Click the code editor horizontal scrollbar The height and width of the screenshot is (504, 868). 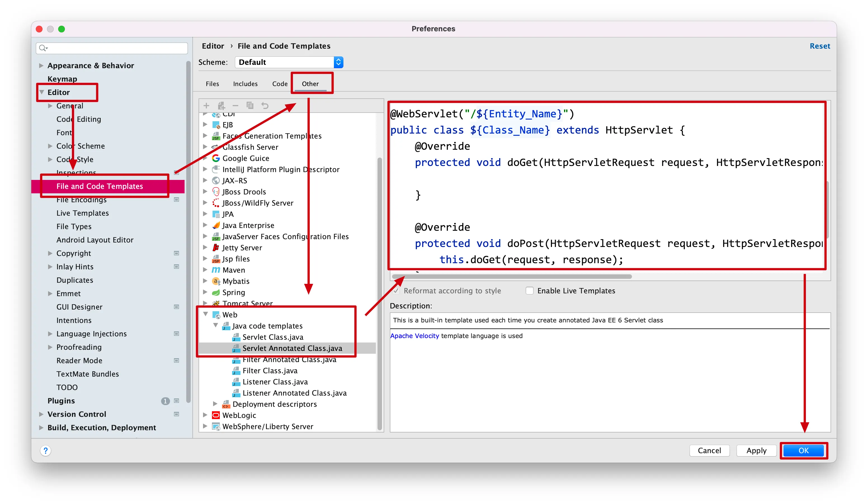512,277
